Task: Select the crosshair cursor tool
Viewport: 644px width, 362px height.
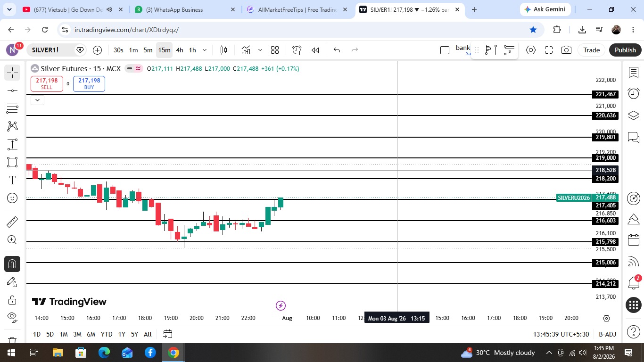Action: 12,73
